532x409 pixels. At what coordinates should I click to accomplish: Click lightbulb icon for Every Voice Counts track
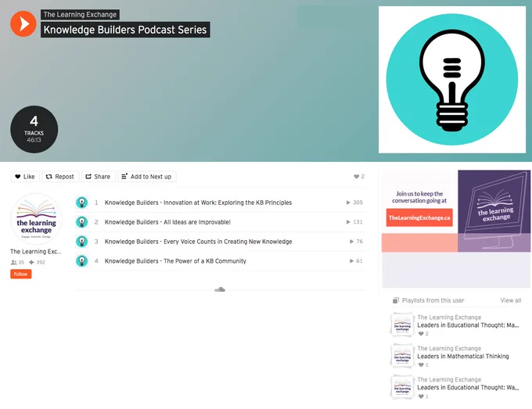[82, 242]
